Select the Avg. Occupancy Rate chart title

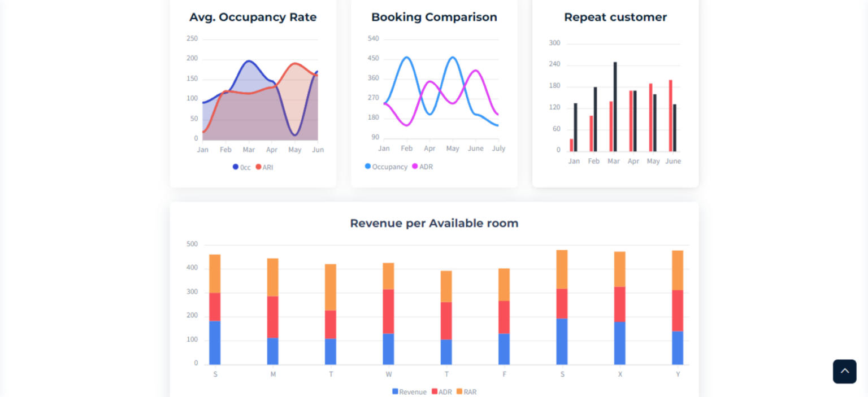tap(253, 17)
